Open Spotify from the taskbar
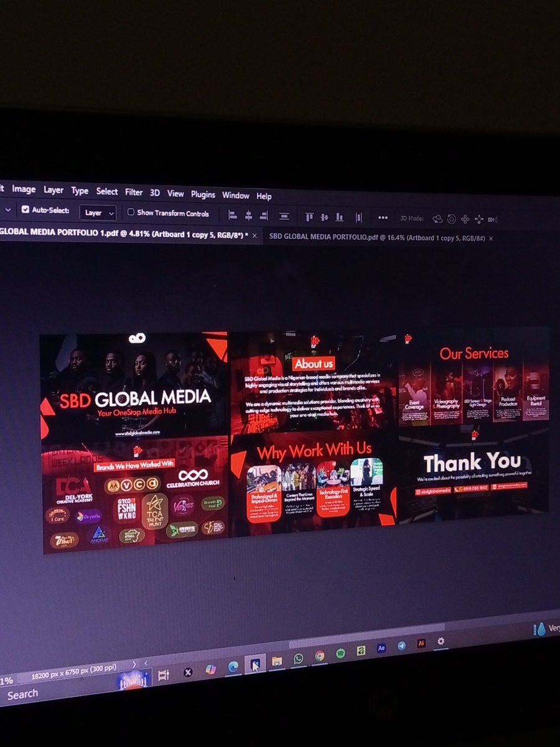 click(x=340, y=653)
